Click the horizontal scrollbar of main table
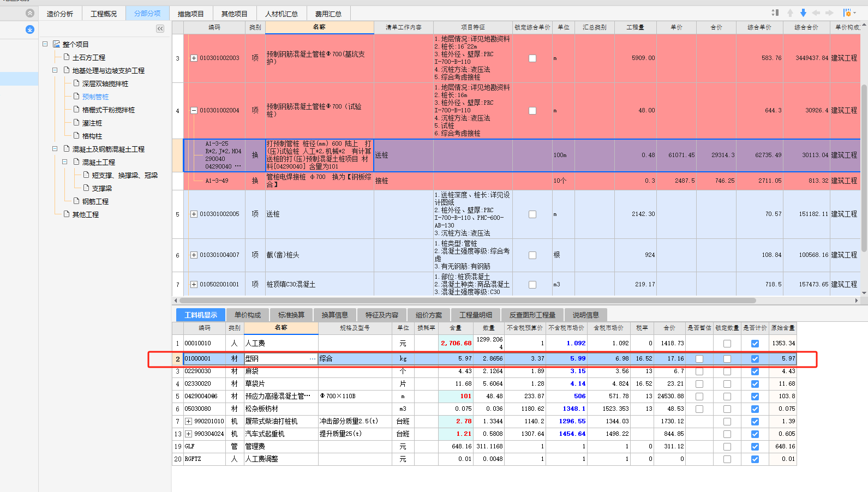The width and height of the screenshot is (868, 492). coord(467,301)
